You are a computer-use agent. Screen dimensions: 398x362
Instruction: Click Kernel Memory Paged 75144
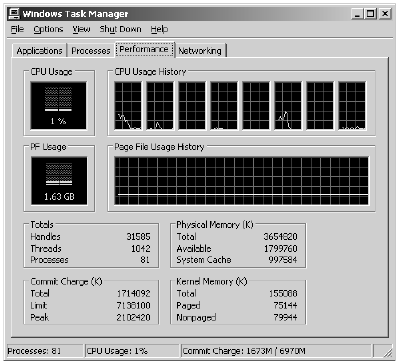(x=285, y=305)
